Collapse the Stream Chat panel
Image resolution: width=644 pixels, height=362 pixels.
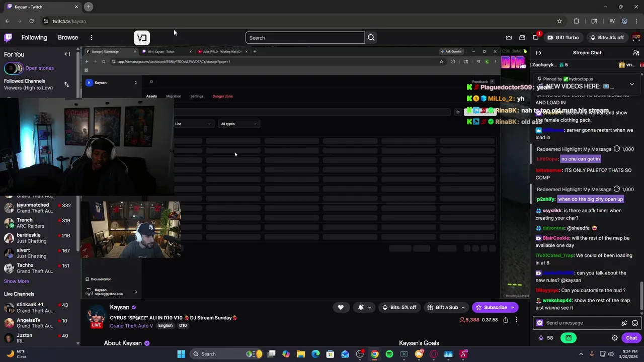click(x=539, y=53)
